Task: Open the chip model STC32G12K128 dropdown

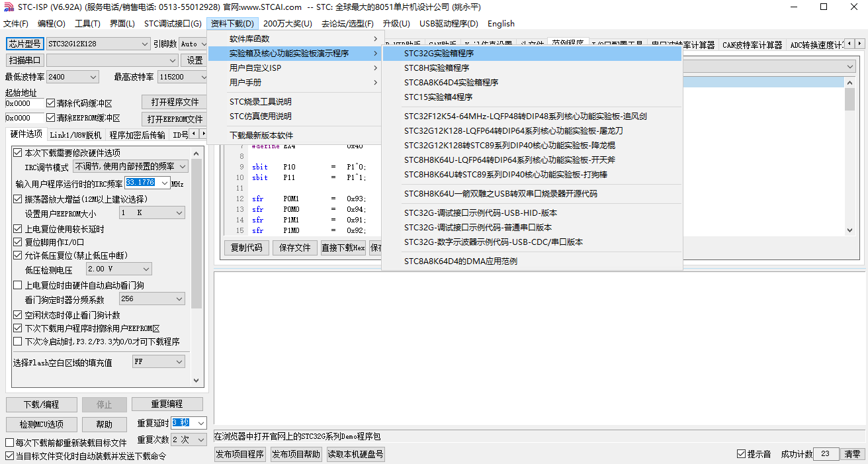Action: coord(98,44)
